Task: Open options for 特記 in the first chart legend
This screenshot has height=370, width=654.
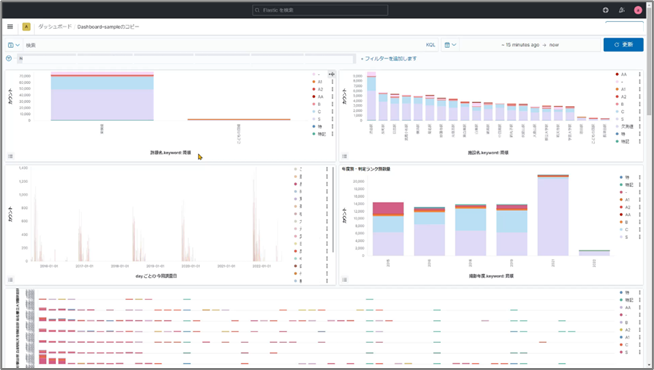Action: tap(332, 134)
